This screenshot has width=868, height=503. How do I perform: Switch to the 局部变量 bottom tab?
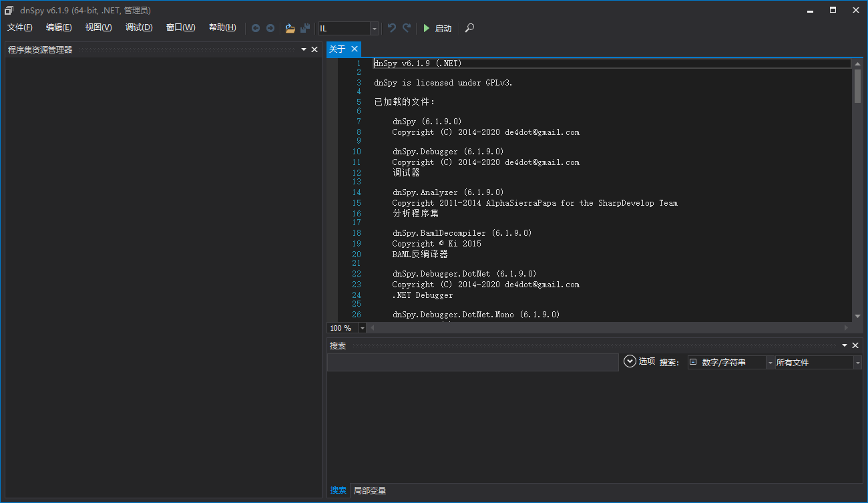click(370, 490)
